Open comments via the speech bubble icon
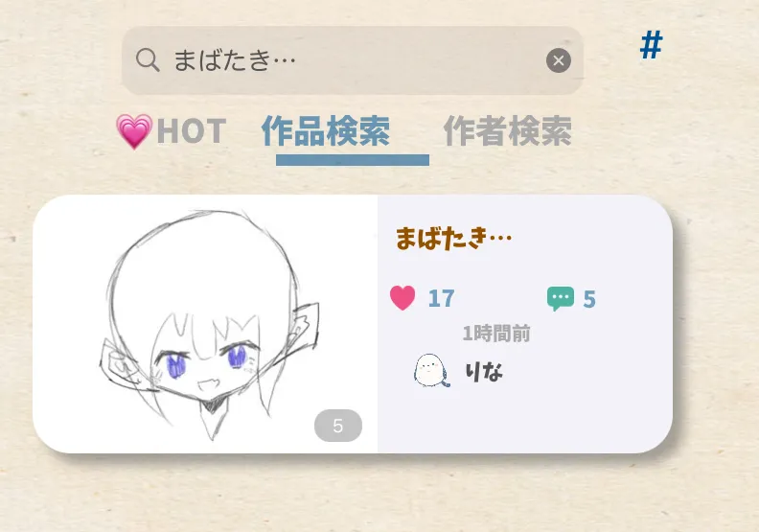 (561, 298)
